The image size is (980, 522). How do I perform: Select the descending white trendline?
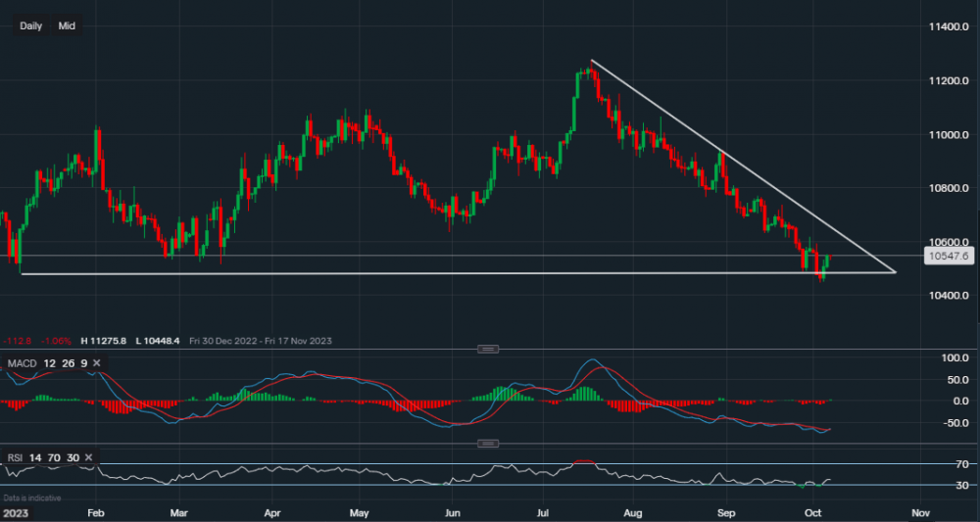point(745,167)
